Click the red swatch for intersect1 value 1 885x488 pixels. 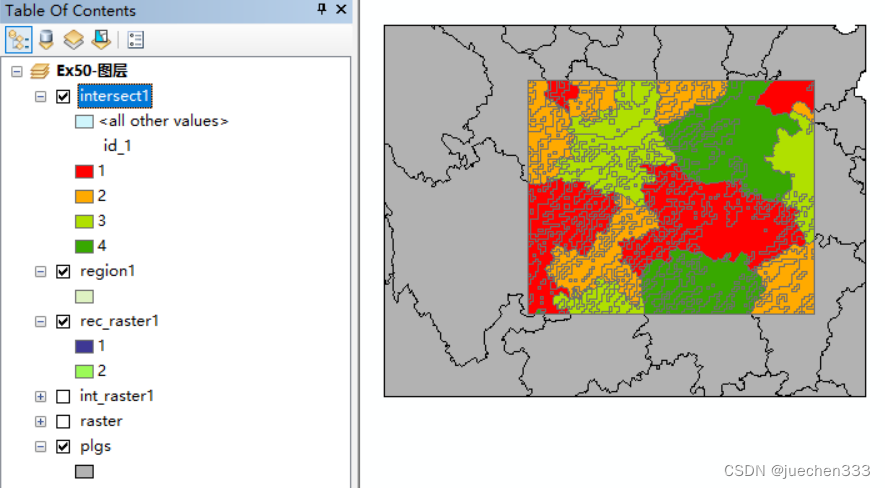point(84,171)
